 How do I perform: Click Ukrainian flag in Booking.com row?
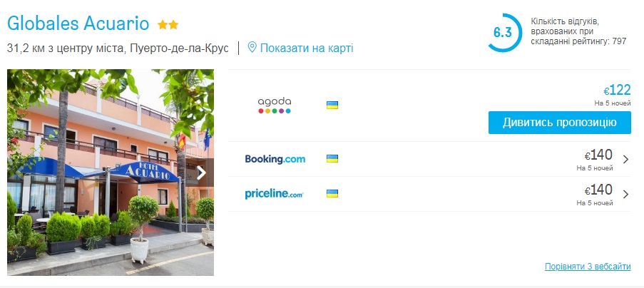click(x=332, y=159)
